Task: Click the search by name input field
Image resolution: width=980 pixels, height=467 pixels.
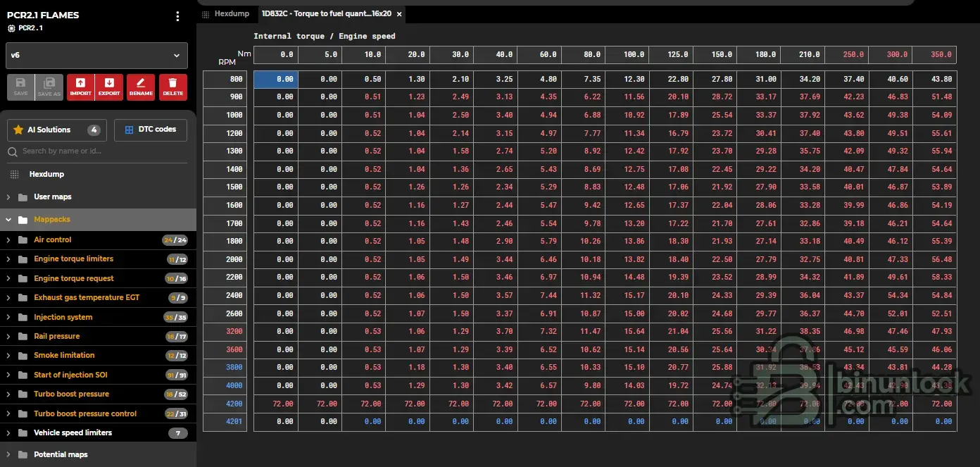Action: coord(99,151)
